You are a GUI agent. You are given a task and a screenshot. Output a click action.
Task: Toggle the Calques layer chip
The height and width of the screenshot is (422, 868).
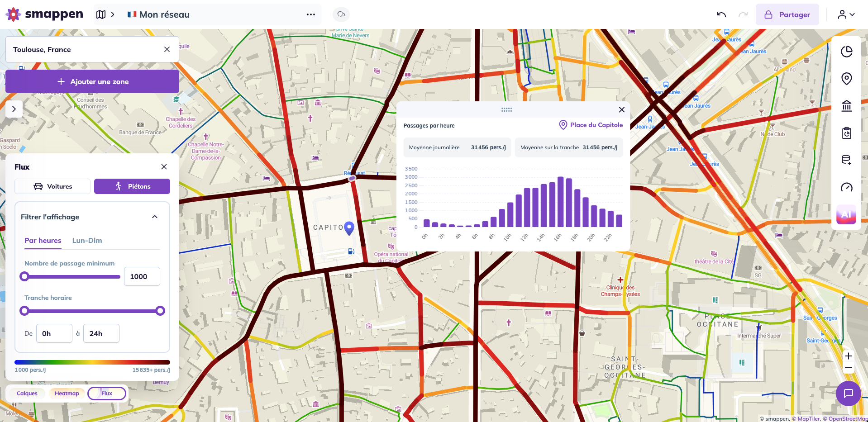click(x=27, y=394)
